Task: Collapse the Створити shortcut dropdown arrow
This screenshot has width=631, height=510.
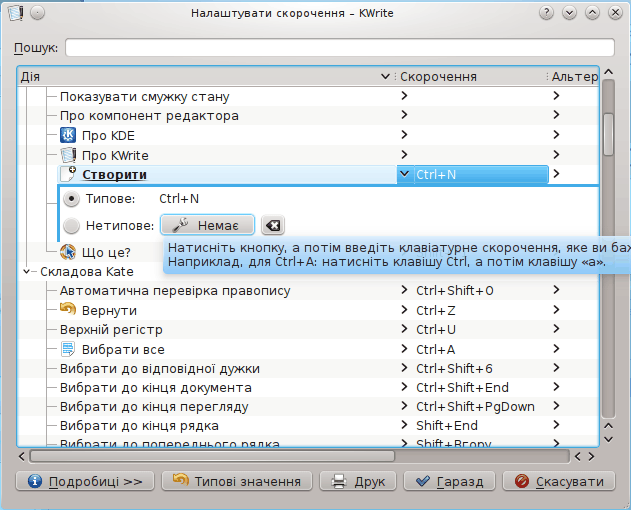Action: click(403, 174)
